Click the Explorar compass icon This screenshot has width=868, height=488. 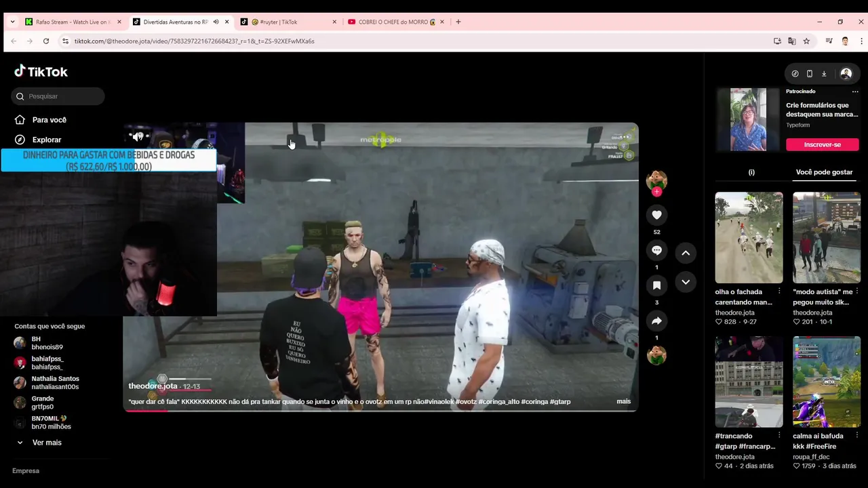[20, 140]
